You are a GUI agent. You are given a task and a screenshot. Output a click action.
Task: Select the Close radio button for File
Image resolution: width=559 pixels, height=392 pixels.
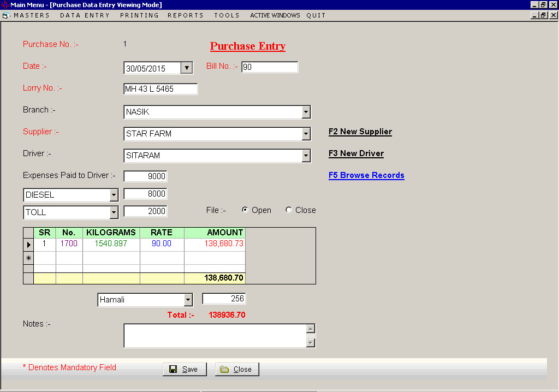coord(288,210)
